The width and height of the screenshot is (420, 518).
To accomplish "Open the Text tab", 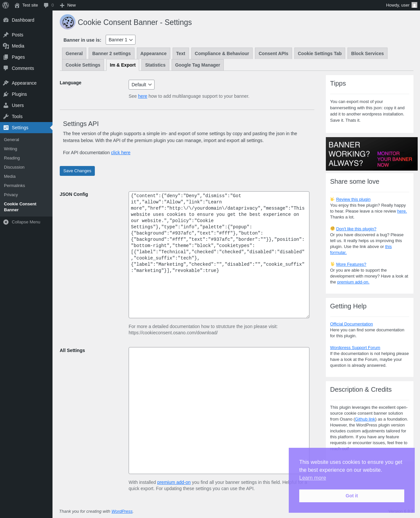I will [180, 53].
